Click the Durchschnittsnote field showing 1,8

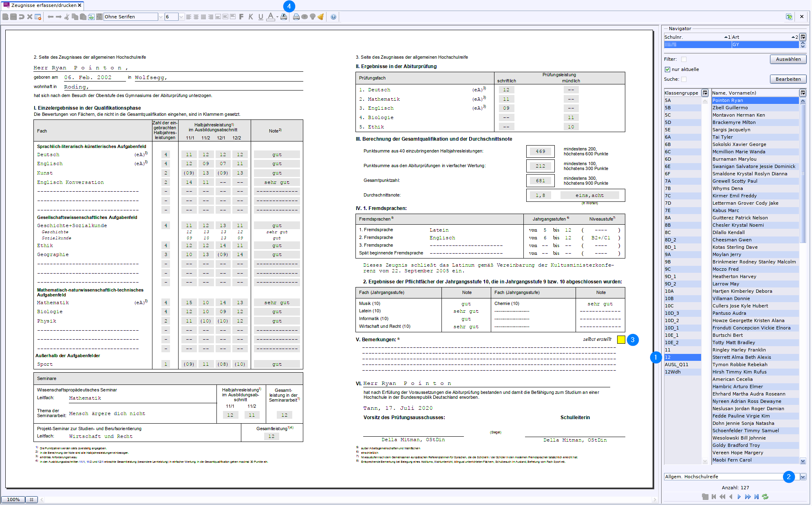[540, 195]
